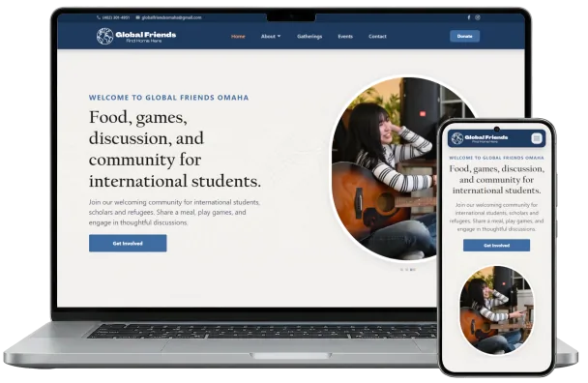Open the Contact page
Screen dimensions: 588x383
pyautogui.click(x=377, y=37)
